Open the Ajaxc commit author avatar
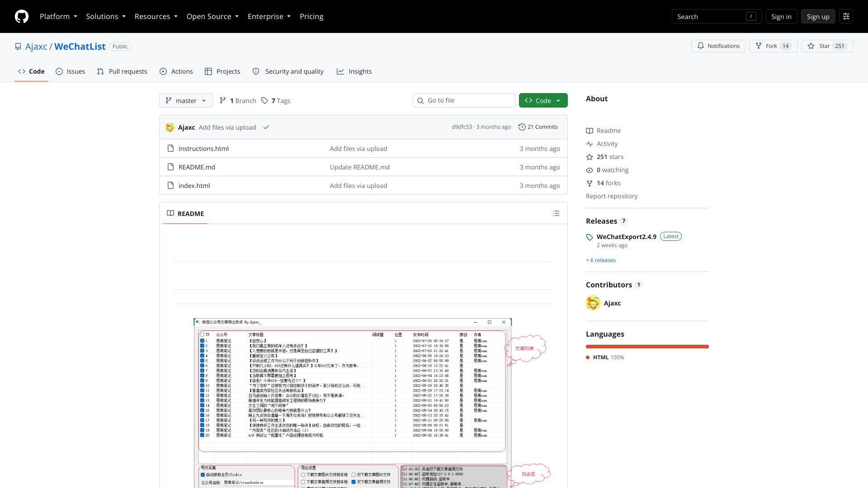Screen dimensions: 868x488 pyautogui.click(x=170, y=127)
